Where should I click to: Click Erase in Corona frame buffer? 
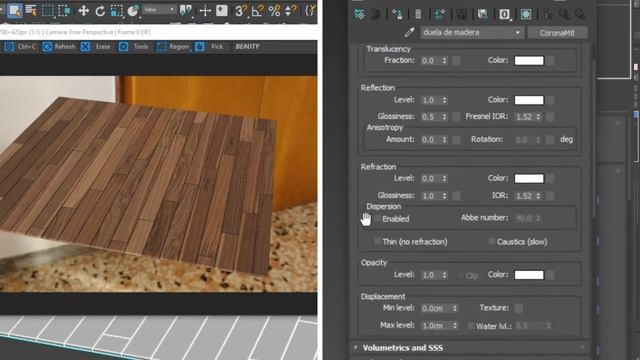click(x=96, y=47)
